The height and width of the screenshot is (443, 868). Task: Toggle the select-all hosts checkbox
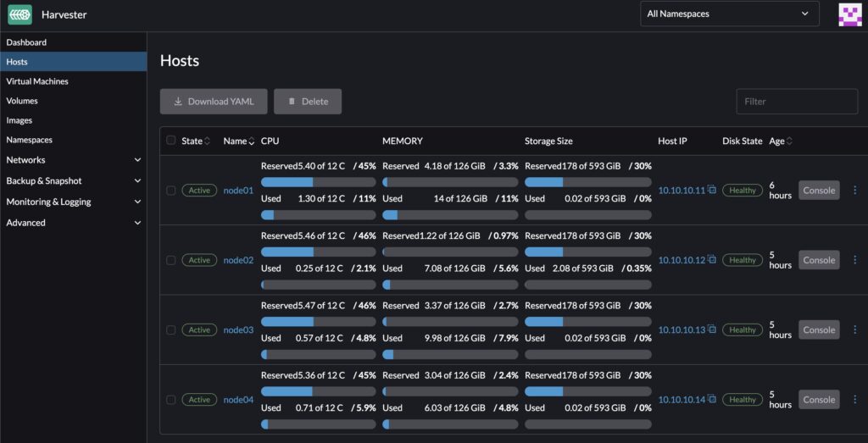point(171,141)
